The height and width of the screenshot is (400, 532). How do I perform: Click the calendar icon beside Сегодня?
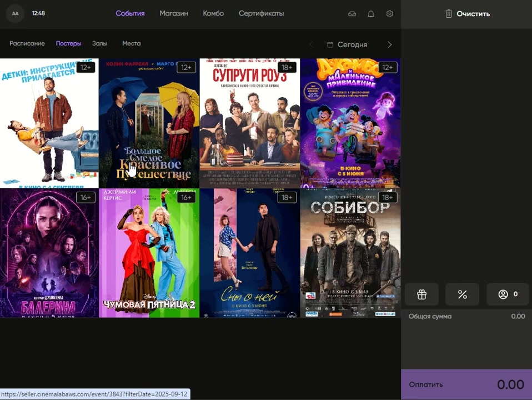coord(330,44)
